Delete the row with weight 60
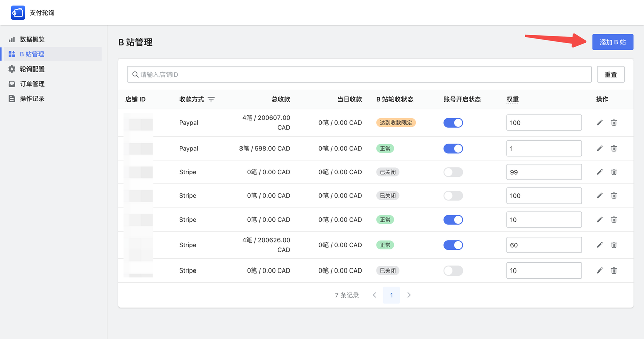 614,245
